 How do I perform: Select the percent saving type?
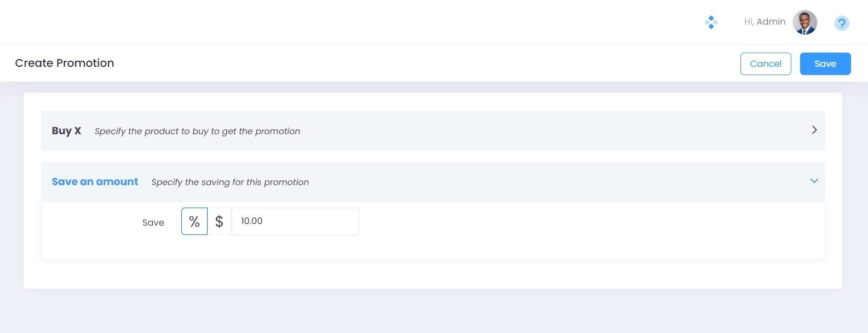[194, 221]
